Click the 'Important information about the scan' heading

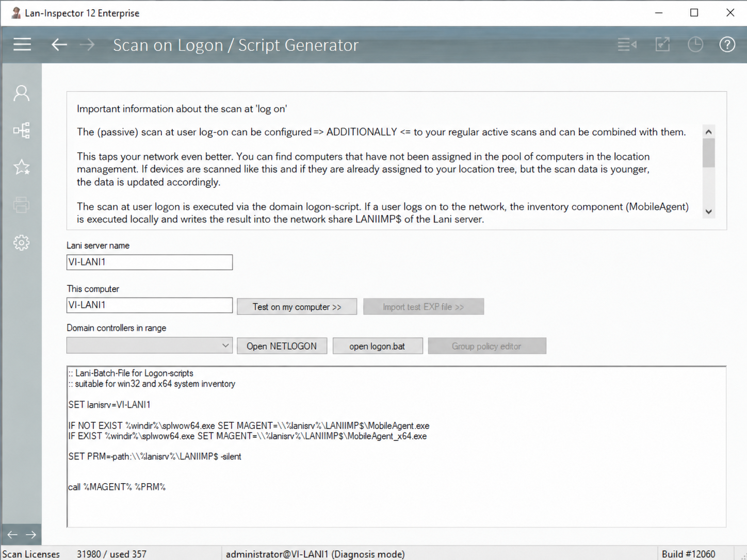pos(182,109)
